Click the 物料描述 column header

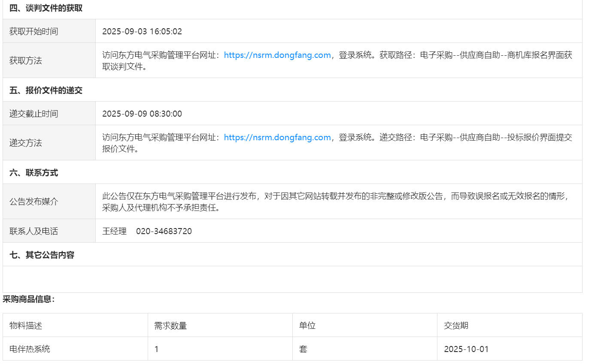(x=26, y=325)
